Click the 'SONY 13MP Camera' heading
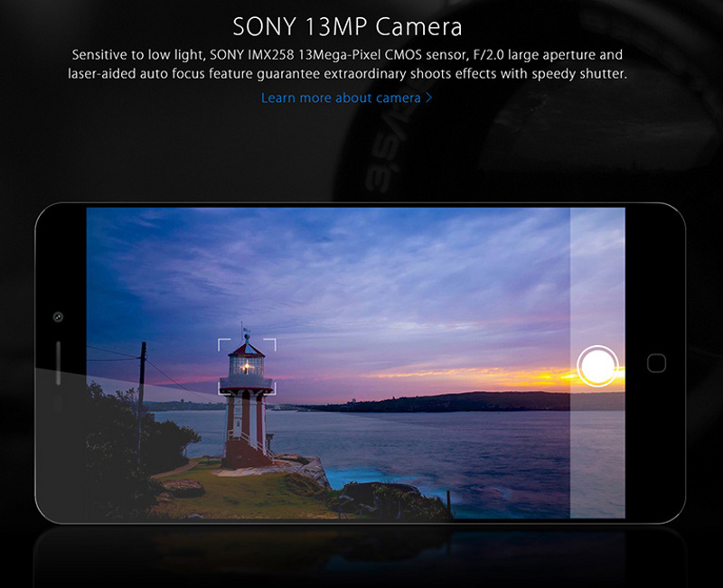 (347, 26)
